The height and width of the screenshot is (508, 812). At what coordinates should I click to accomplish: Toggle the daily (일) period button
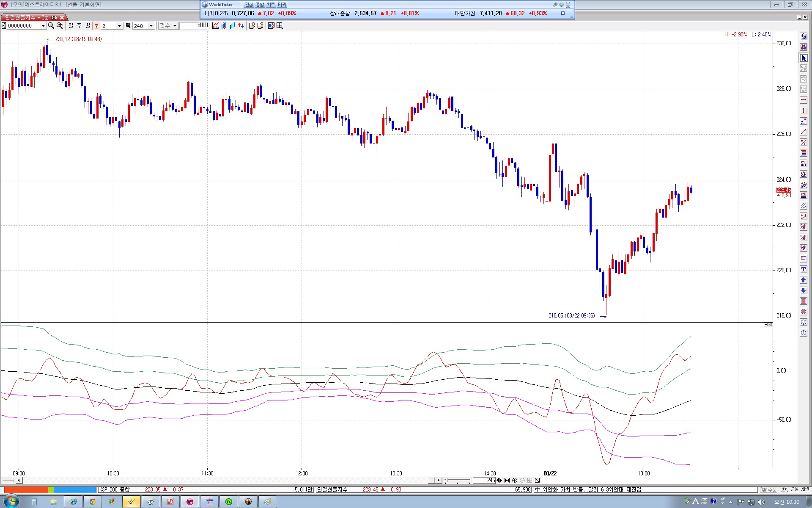coord(71,26)
